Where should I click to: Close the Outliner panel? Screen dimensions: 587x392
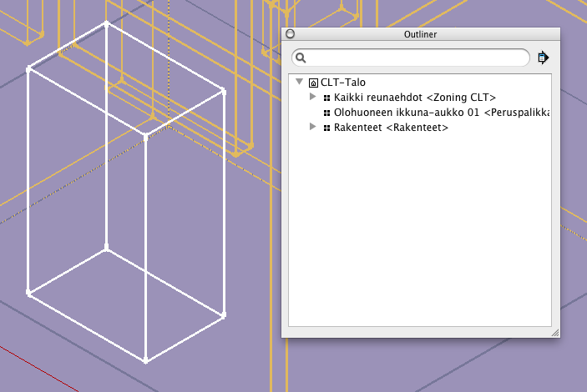pyautogui.click(x=290, y=34)
